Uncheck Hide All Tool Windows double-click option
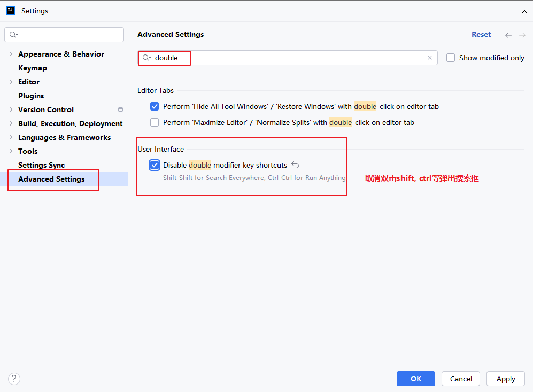 click(155, 106)
